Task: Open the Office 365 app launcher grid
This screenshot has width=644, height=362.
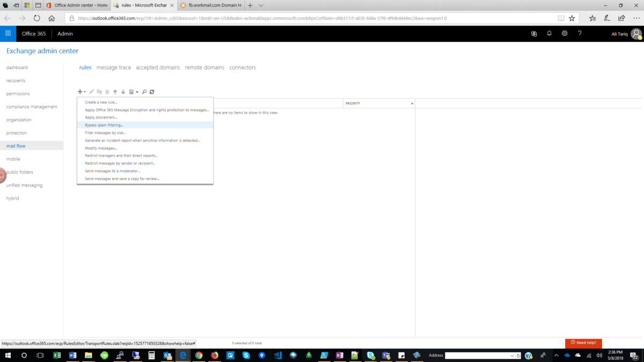Action: [x=8, y=33]
